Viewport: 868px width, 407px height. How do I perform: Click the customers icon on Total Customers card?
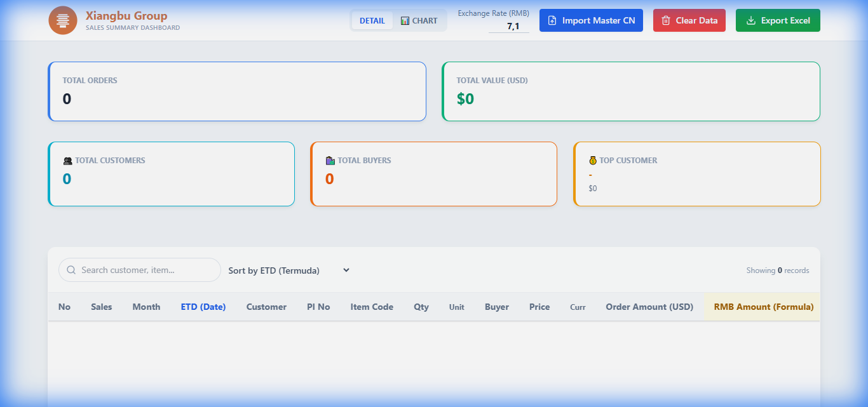pos(68,160)
